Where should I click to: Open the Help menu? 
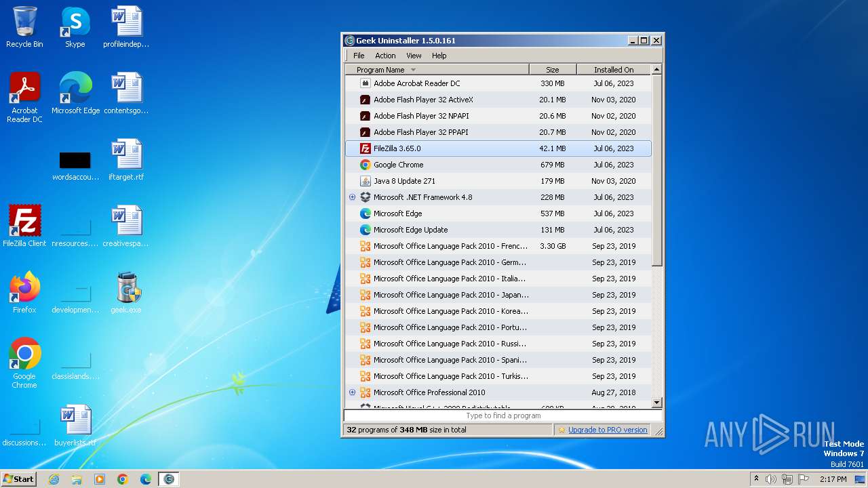pos(439,56)
